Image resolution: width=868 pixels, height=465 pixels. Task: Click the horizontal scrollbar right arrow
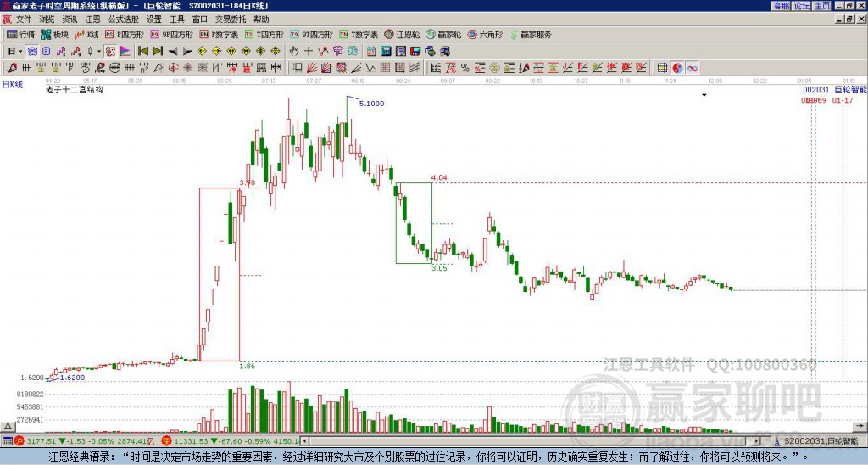(757, 441)
